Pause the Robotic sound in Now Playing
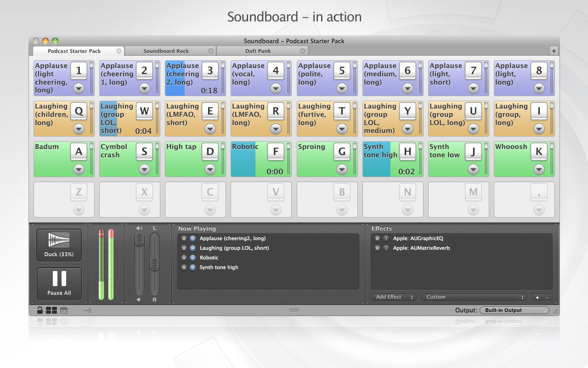 (x=193, y=258)
